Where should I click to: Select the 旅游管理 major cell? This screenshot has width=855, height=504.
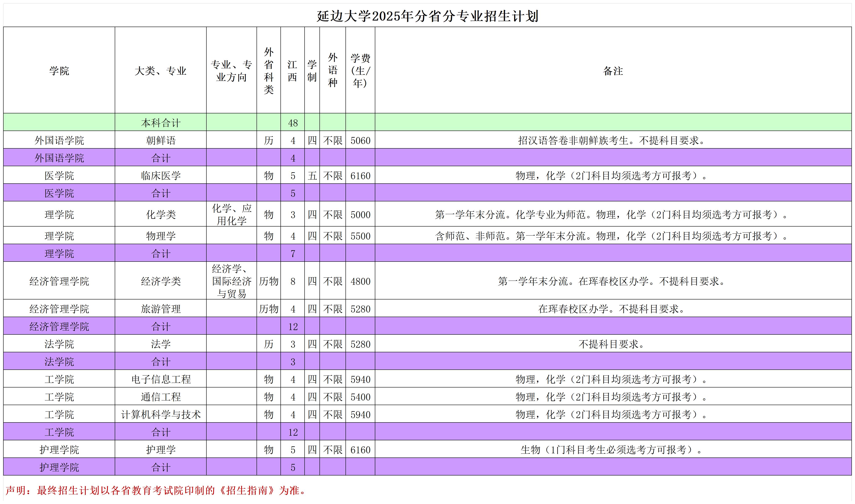click(x=160, y=308)
